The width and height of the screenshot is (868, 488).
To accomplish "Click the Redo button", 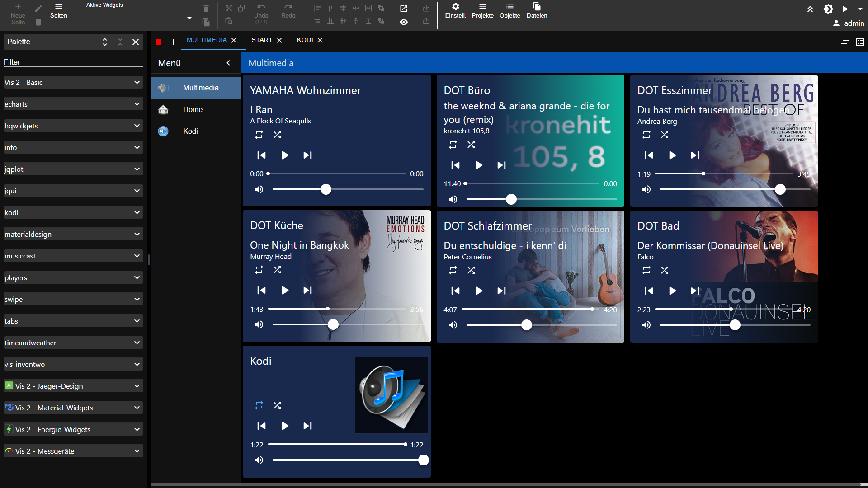I will (x=288, y=11).
